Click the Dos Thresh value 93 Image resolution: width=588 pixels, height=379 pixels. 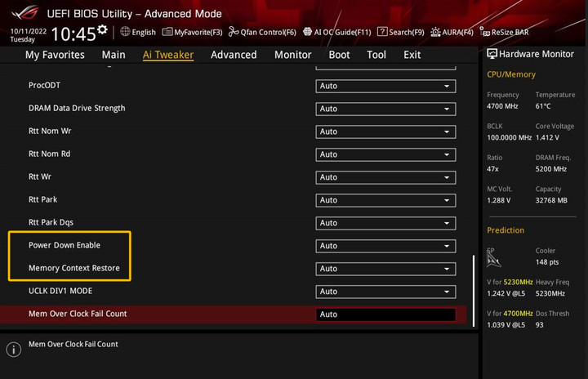(x=539, y=325)
